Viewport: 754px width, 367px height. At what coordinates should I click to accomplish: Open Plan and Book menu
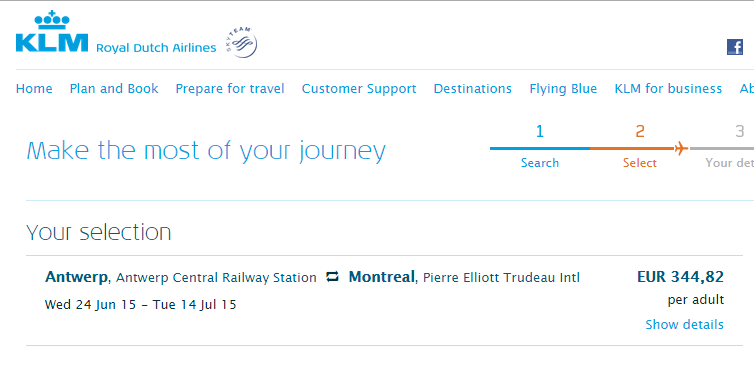tap(114, 89)
